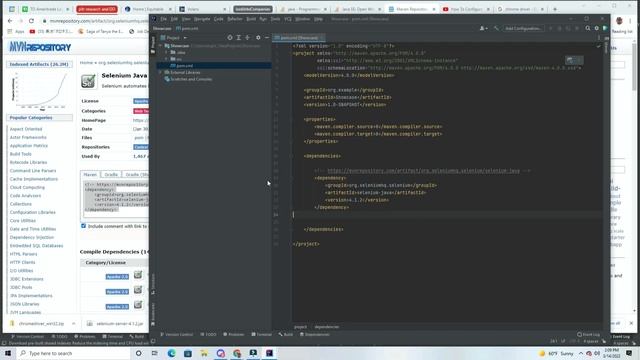The width and height of the screenshot is (640, 360).
Task: Click the 'dependencies' breadcrumb in editor footer
Action: [x=327, y=327]
